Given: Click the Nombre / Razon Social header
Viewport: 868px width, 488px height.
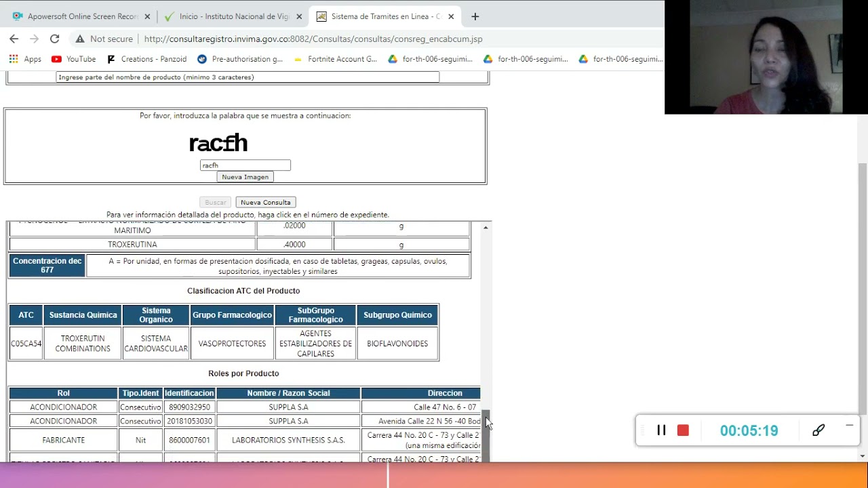Looking at the screenshot, I should point(288,393).
